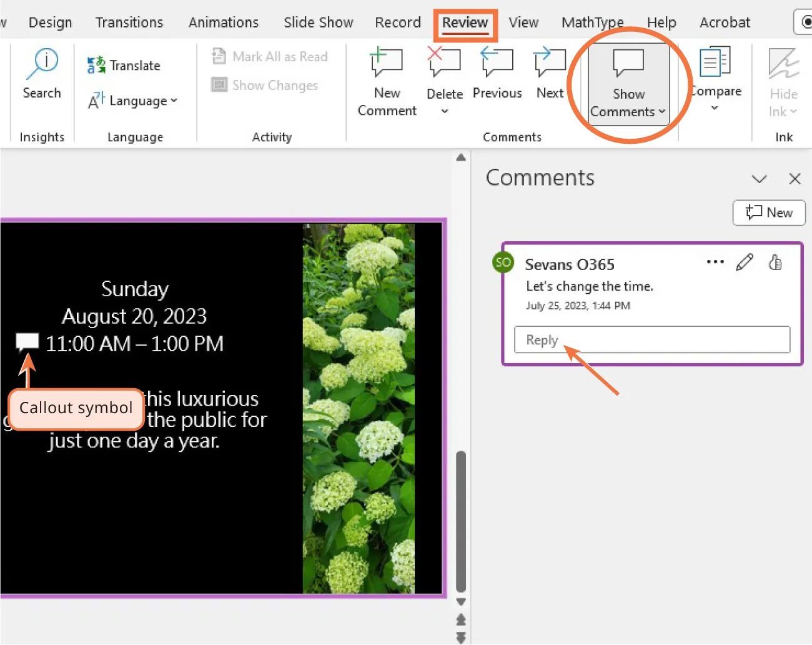
Task: Open the Delete dropdown arrow
Action: [444, 111]
